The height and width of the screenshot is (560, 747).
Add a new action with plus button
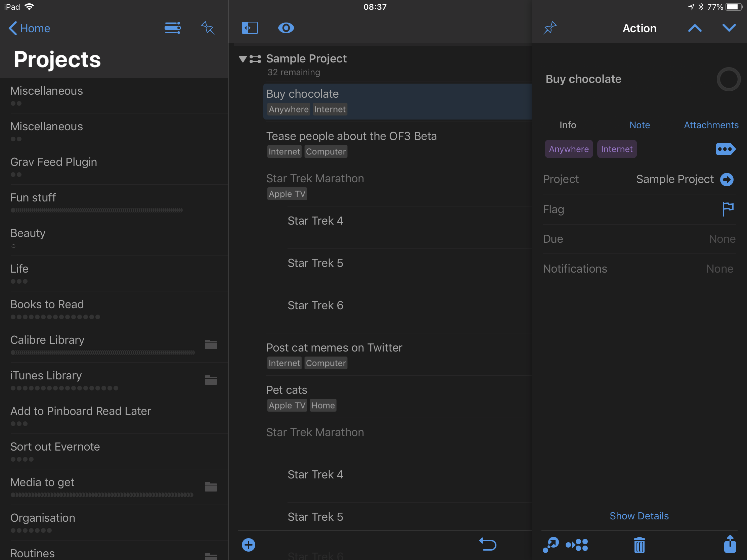pos(249,545)
